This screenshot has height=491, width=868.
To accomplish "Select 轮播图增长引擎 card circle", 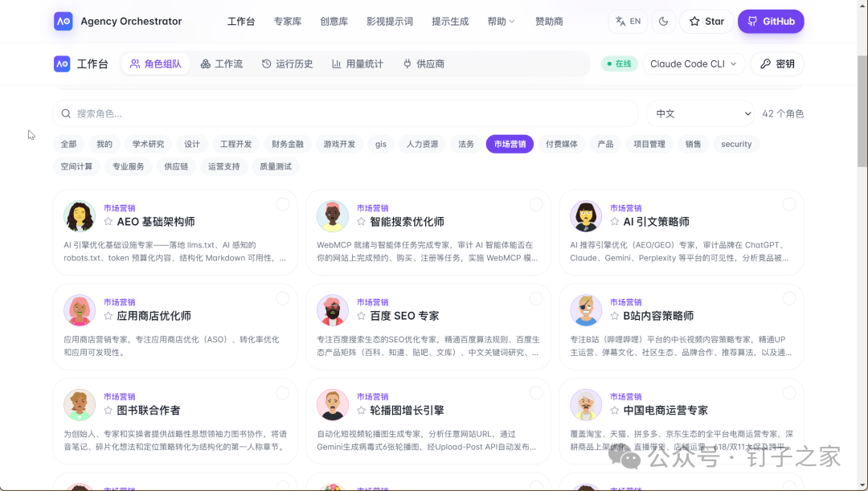I will [536, 393].
